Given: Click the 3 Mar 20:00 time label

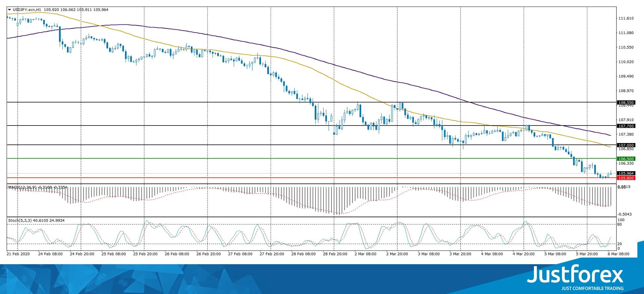Looking at the screenshot, I should tap(461, 254).
